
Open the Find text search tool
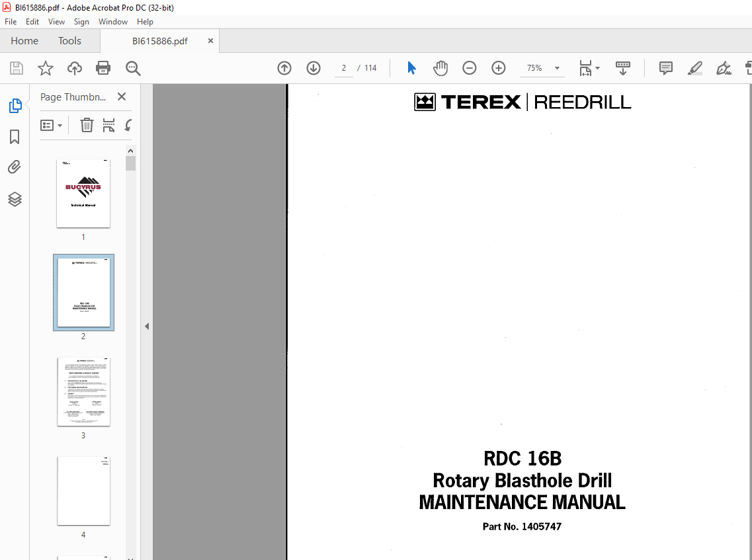[133, 68]
